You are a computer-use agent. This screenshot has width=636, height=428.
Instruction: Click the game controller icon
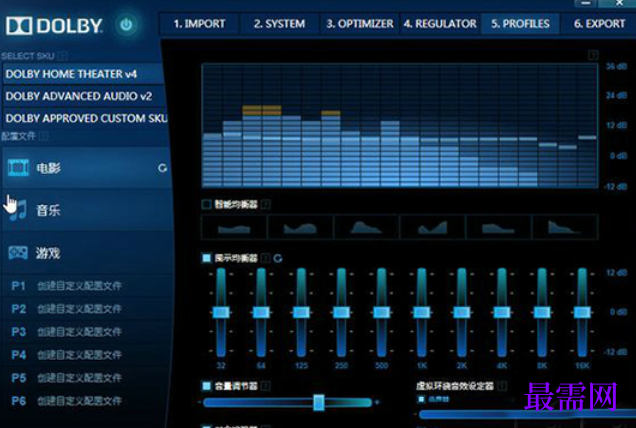(18, 253)
